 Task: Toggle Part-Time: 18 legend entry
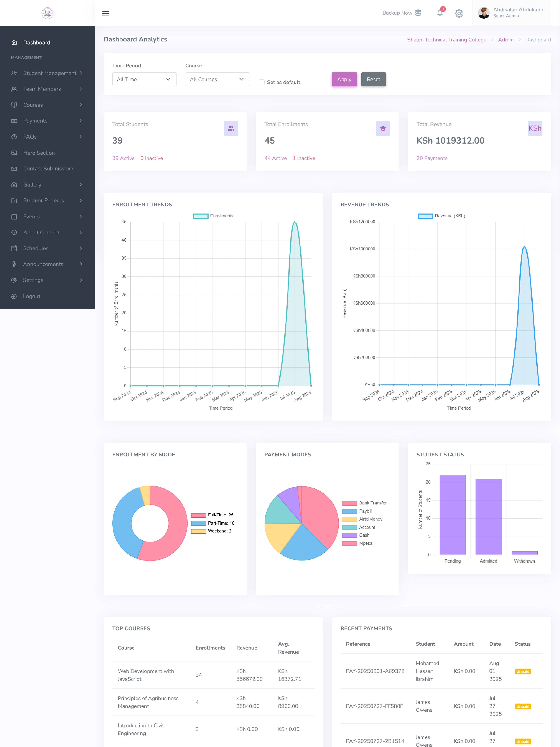click(x=213, y=523)
